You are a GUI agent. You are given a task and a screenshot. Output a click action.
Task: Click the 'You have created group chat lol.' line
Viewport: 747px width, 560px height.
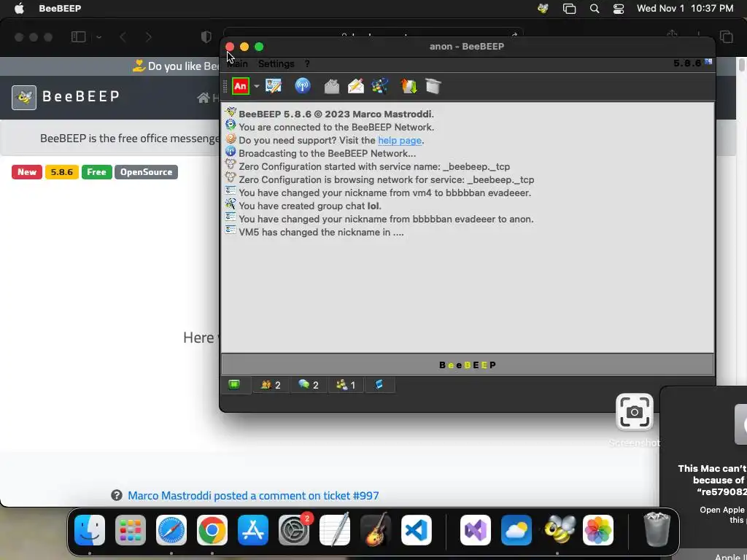[x=309, y=206]
